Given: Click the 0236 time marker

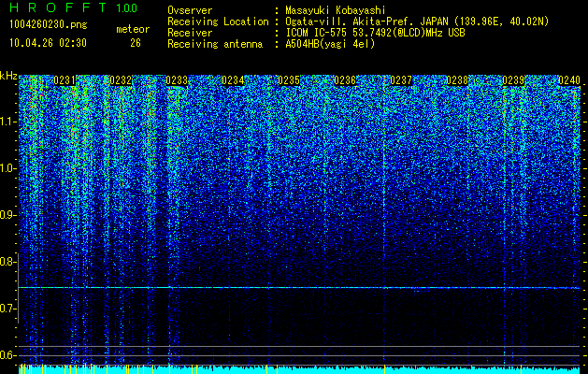Looking at the screenshot, I should tap(345, 80).
